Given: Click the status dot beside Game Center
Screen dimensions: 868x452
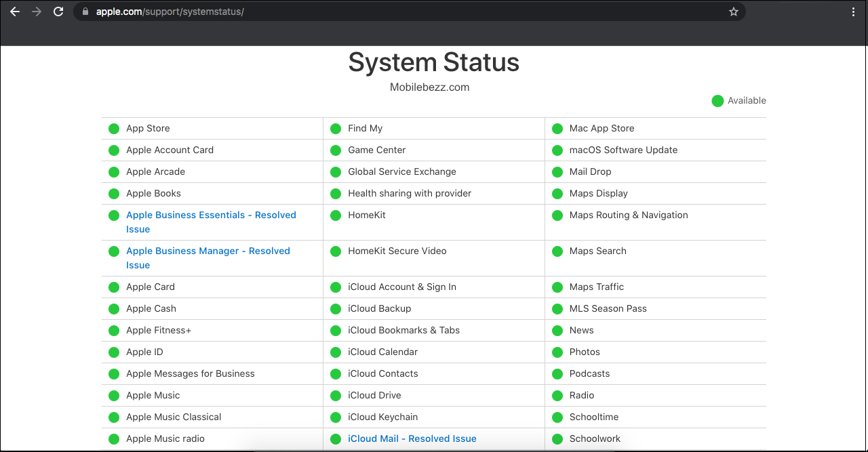Looking at the screenshot, I should click(336, 150).
